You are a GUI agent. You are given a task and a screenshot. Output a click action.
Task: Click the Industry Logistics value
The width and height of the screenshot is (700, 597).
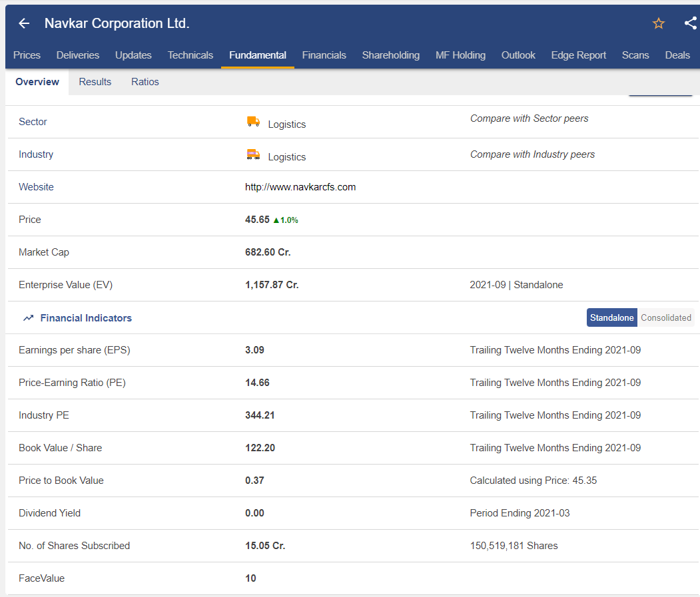(286, 157)
